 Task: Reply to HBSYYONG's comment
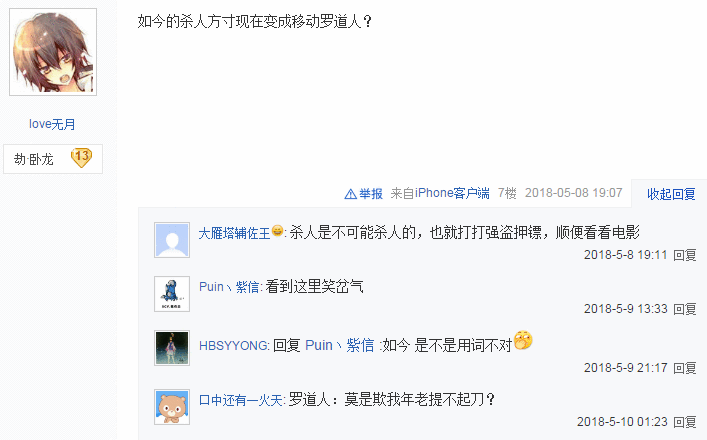[684, 368]
